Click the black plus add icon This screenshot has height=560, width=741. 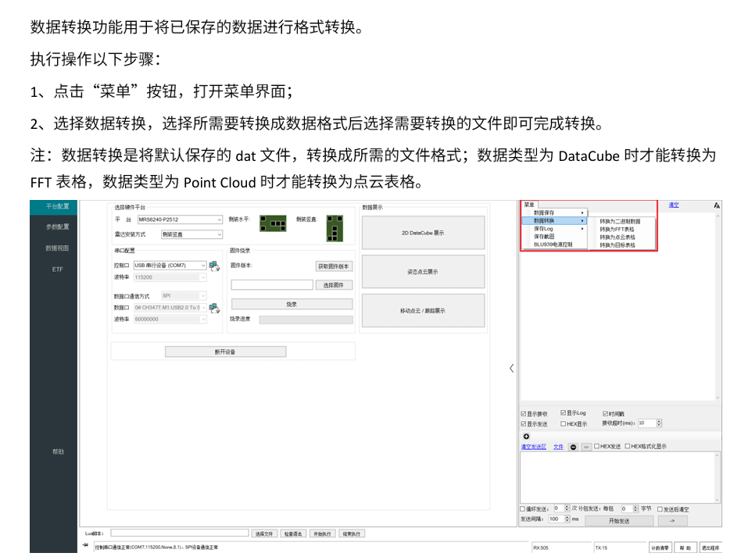(x=526, y=437)
